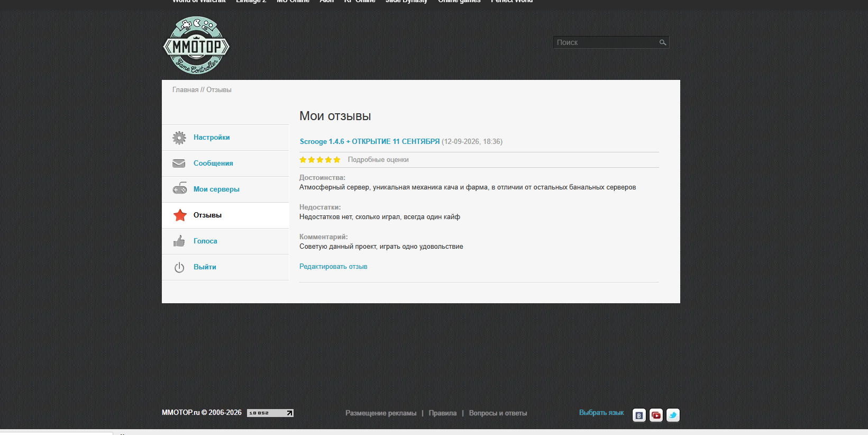Click Редактировать отзыв link
The image size is (868, 435).
333,267
